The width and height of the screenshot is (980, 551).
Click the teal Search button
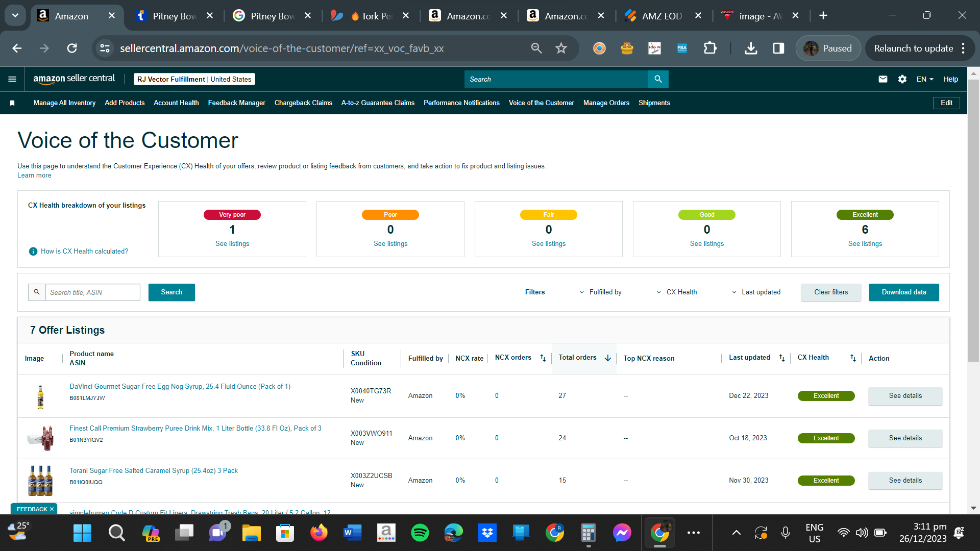coord(171,292)
